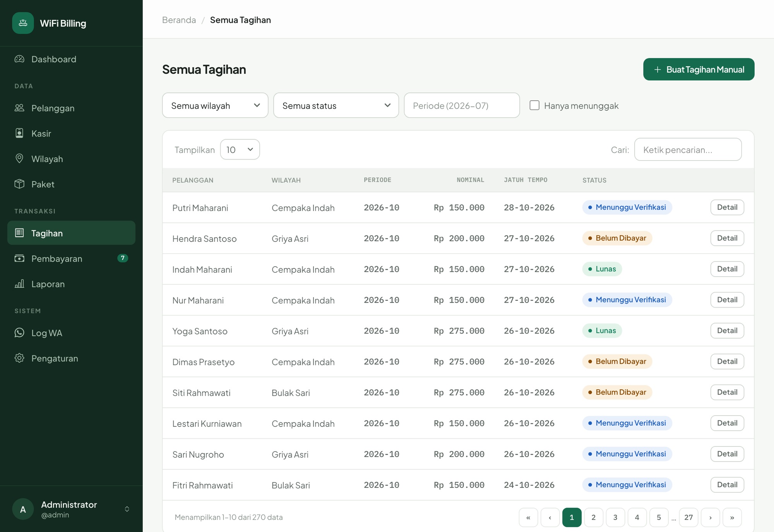774x532 pixels.
Task: Click Menunggu Verifikasi badge for Sari Nugroho
Action: coord(627,454)
